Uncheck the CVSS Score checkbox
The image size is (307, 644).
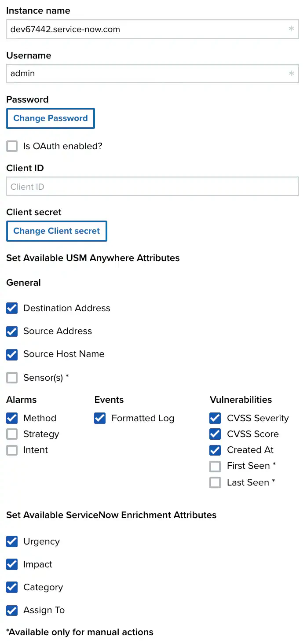click(215, 434)
